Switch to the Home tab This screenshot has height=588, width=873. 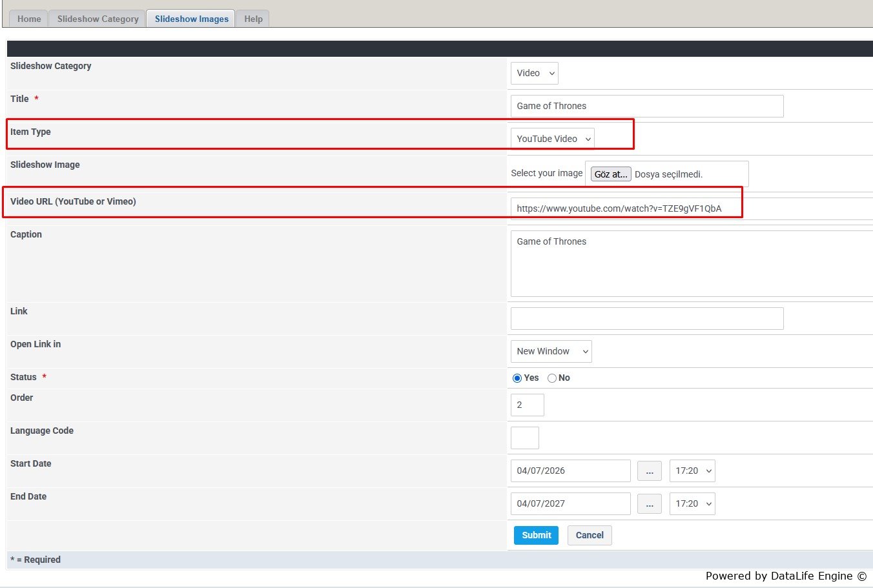point(29,19)
